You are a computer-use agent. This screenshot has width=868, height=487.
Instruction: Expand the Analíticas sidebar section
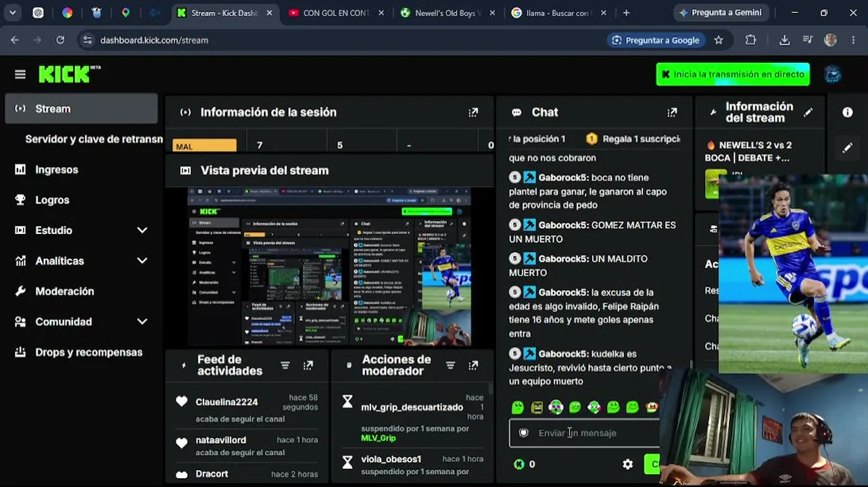coord(142,261)
